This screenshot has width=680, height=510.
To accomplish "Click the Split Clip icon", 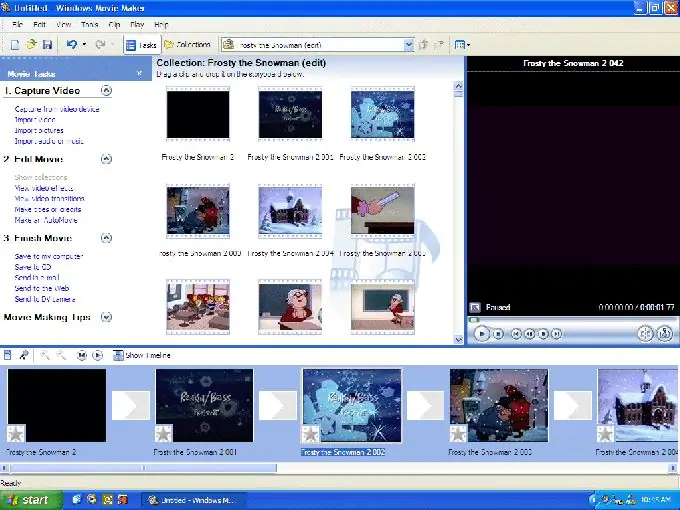I will [645, 333].
